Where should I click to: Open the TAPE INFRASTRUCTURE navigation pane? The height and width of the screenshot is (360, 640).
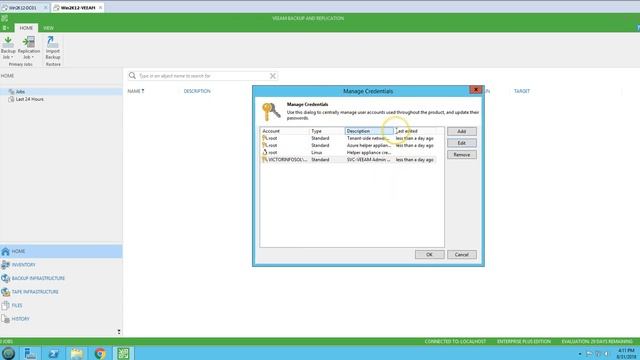pyautogui.click(x=61, y=292)
